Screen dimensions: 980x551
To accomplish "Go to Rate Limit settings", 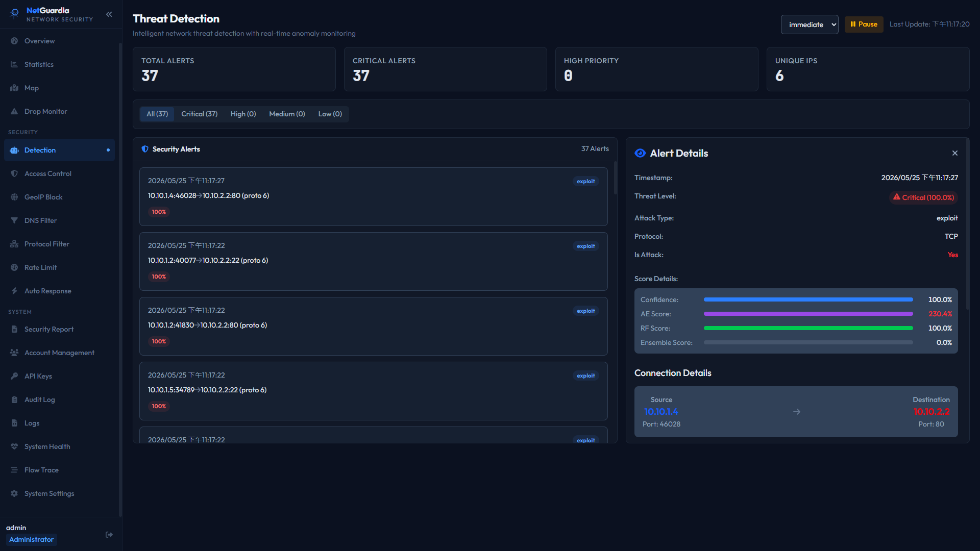I will click(x=59, y=267).
